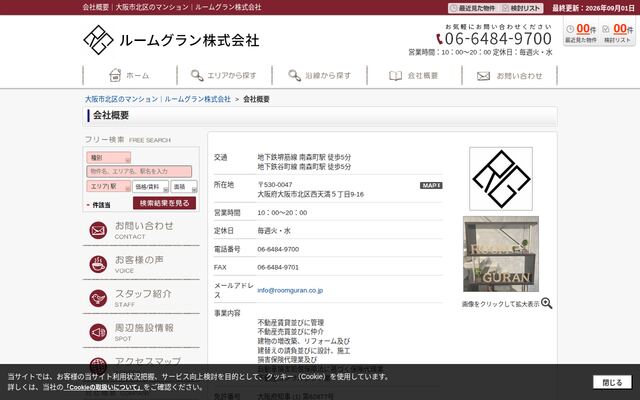Click magnifier icon beside 沿線から探す

(294, 76)
